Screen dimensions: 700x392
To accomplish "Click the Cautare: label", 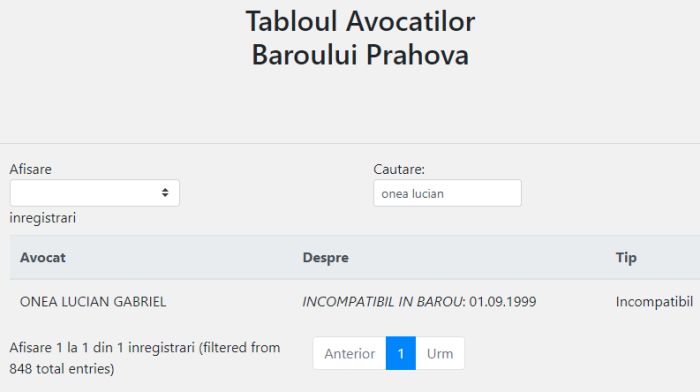I will pos(399,169).
